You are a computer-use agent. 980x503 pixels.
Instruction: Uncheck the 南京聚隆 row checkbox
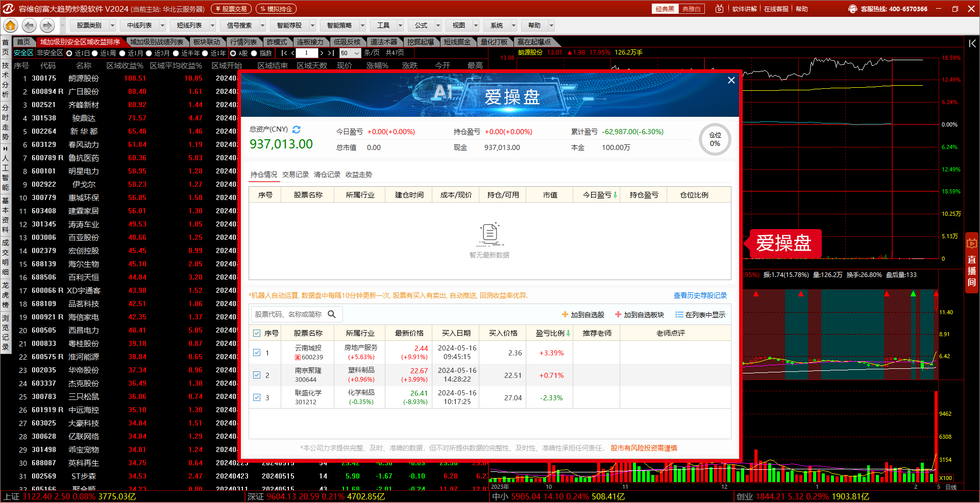[257, 375]
